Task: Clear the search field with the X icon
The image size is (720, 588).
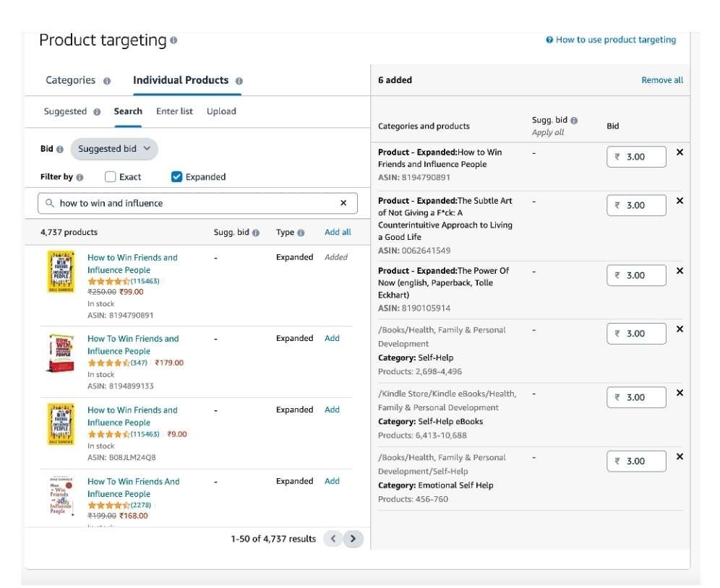Action: click(x=343, y=203)
